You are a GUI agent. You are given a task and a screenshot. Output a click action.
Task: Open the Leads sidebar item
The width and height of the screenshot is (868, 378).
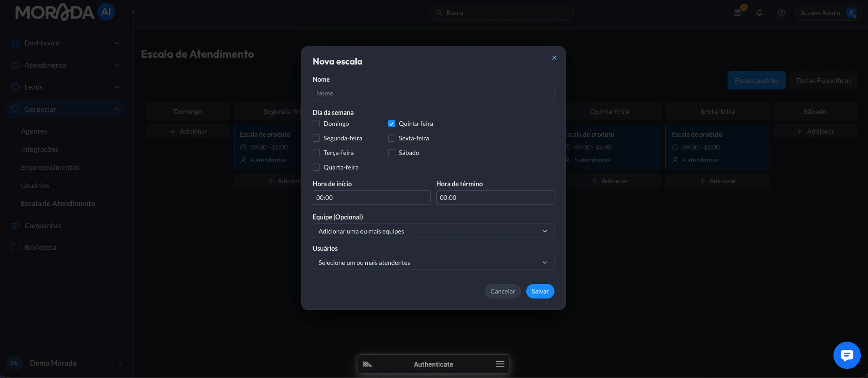click(x=65, y=87)
